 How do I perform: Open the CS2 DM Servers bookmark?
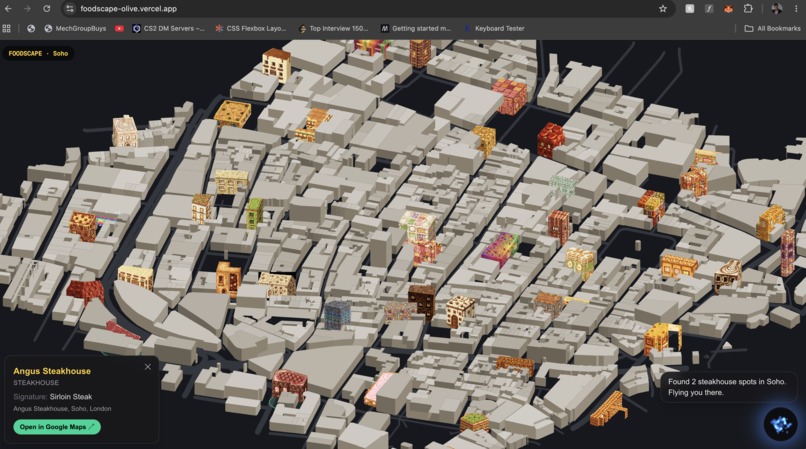pyautogui.click(x=168, y=29)
